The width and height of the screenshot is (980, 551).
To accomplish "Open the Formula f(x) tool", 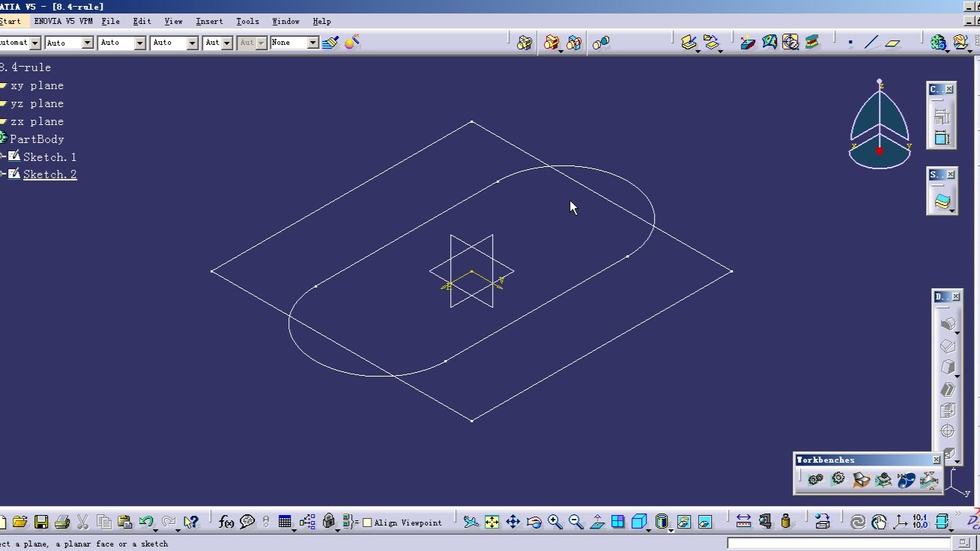I will tap(226, 522).
